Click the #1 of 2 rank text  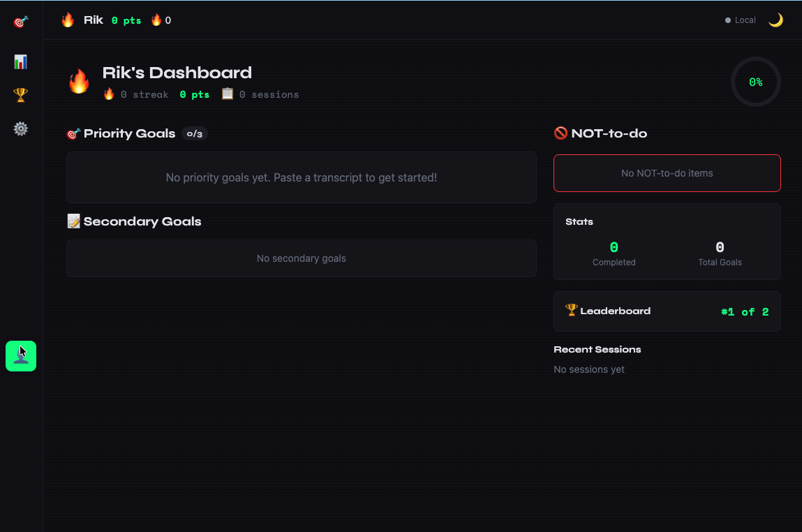745,312
